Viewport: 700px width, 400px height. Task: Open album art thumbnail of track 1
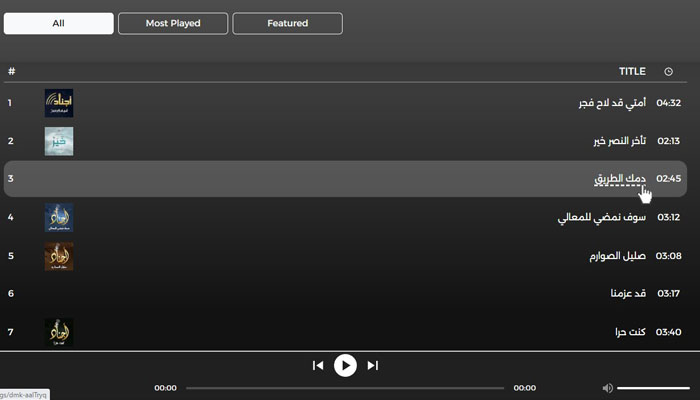click(x=59, y=103)
